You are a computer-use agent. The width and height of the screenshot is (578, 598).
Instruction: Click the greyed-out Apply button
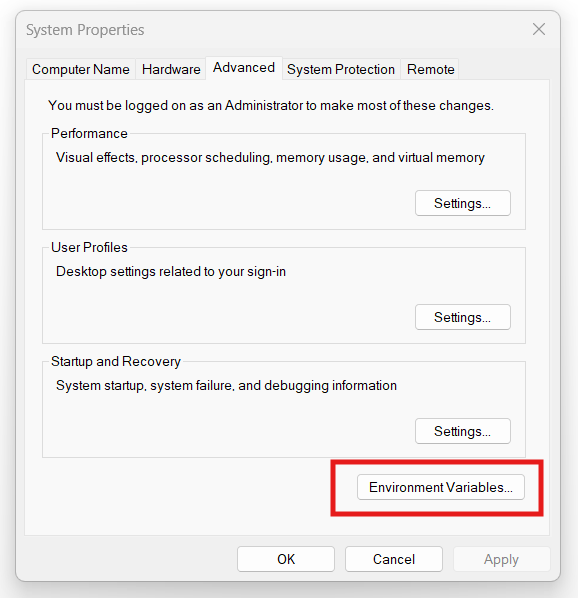501,559
